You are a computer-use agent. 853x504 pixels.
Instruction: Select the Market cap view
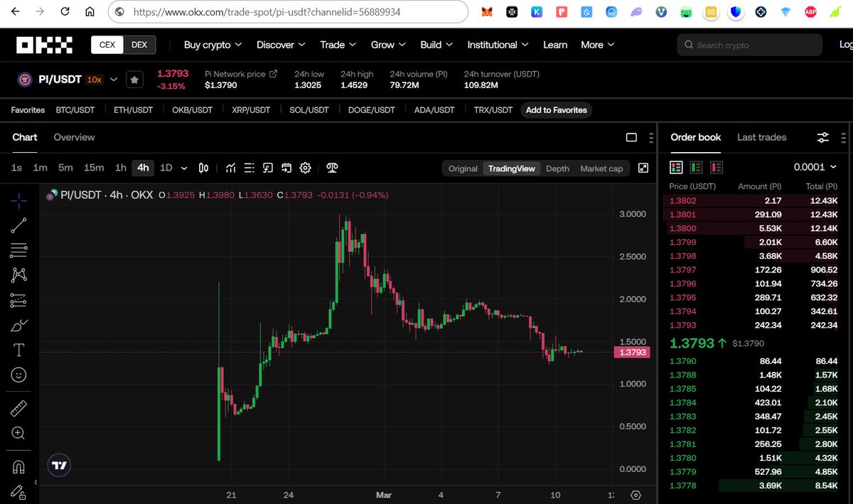[601, 168]
